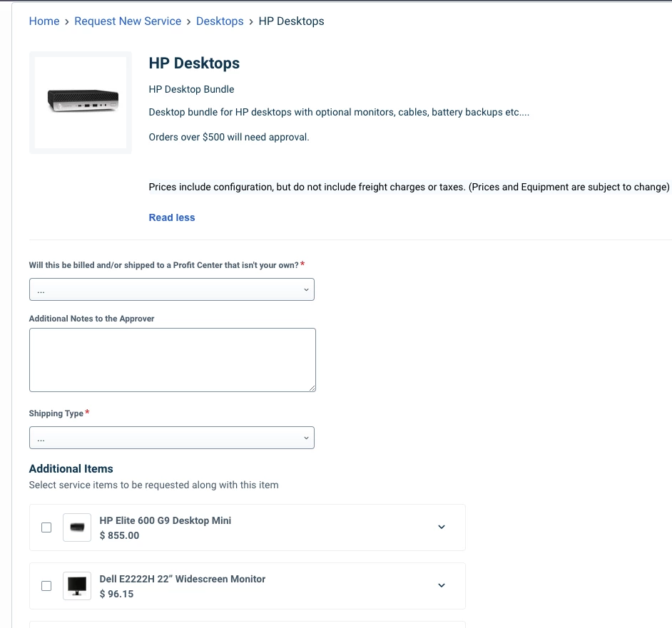The width and height of the screenshot is (672, 628).
Task: Open Profit Center billing dropdown
Action: pyautogui.click(x=172, y=289)
